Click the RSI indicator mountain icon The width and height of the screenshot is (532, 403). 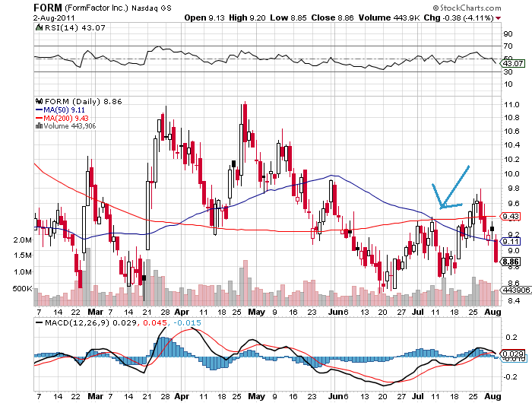(x=39, y=27)
